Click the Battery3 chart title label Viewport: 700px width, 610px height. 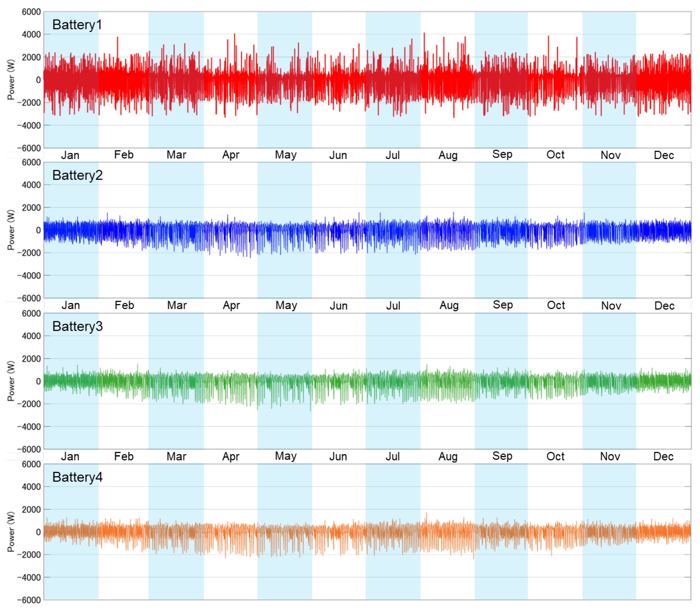click(77, 327)
